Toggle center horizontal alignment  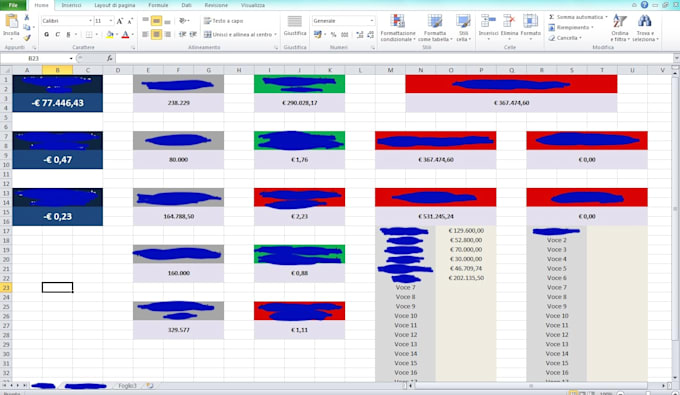(x=157, y=34)
